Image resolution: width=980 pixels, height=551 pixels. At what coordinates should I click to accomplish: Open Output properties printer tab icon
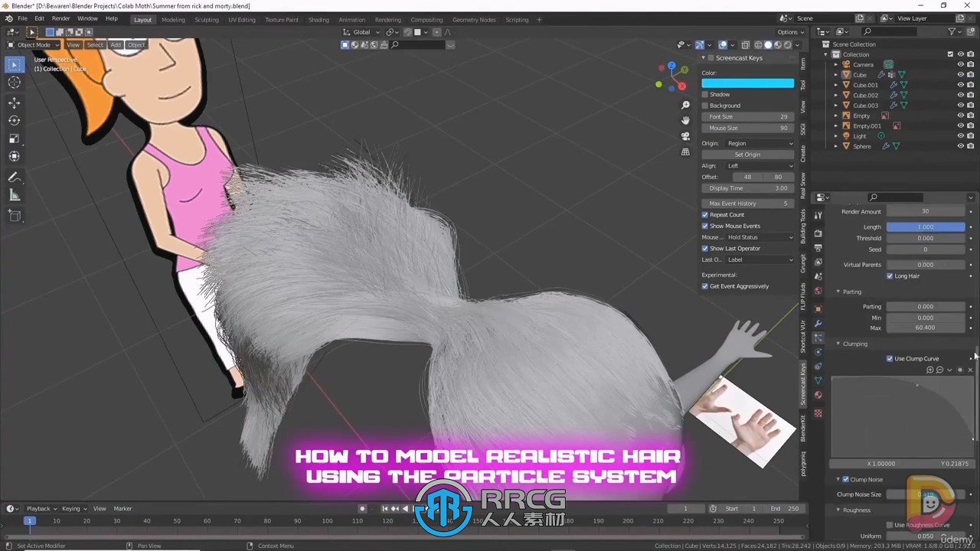(818, 248)
